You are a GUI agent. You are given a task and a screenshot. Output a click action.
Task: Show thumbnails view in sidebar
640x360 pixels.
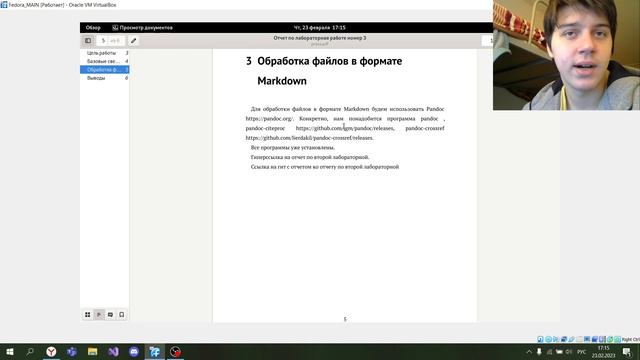click(x=88, y=315)
